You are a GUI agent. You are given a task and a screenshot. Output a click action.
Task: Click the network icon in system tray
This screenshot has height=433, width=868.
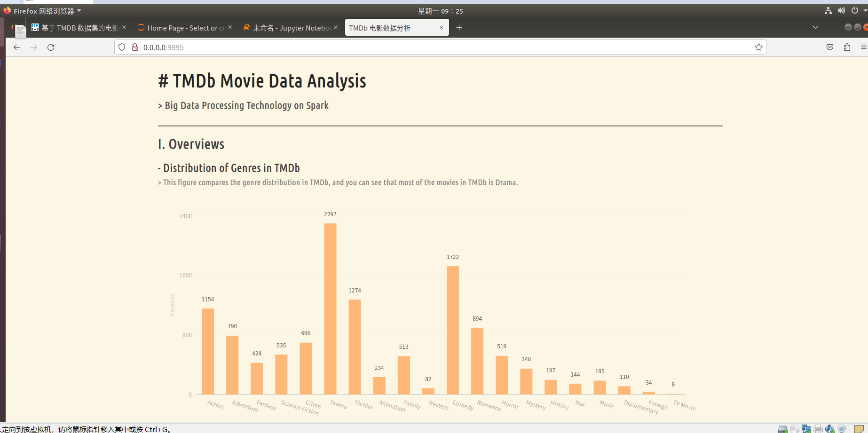[x=829, y=10]
